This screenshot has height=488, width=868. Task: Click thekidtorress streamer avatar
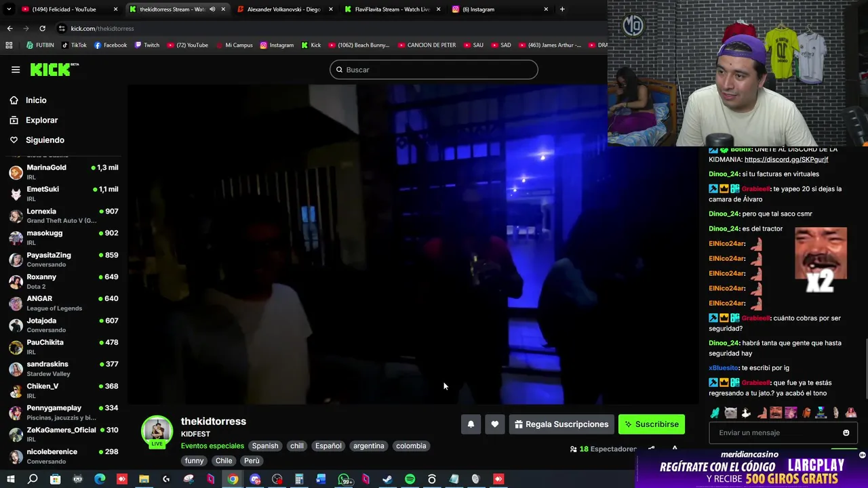[x=157, y=432]
